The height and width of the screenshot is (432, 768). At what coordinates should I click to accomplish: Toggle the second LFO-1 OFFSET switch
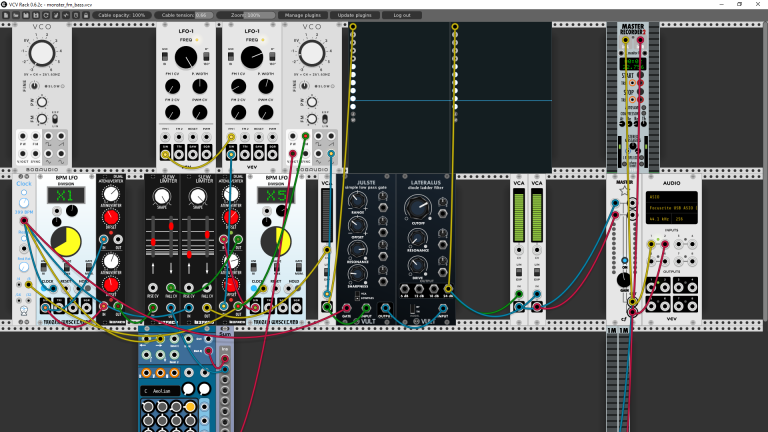click(231, 57)
